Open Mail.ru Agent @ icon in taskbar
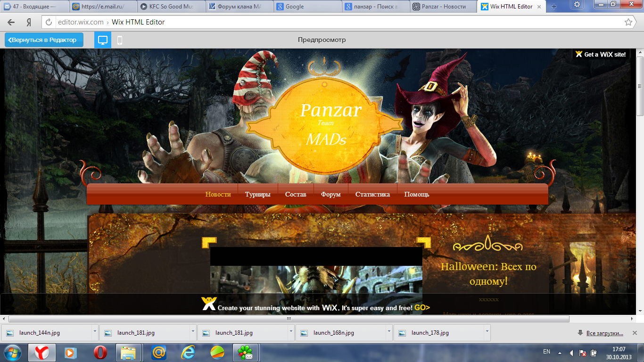 coord(159,353)
